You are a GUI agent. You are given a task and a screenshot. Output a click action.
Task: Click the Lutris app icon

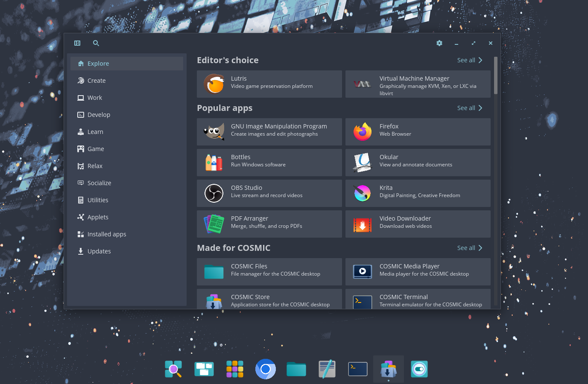(214, 84)
